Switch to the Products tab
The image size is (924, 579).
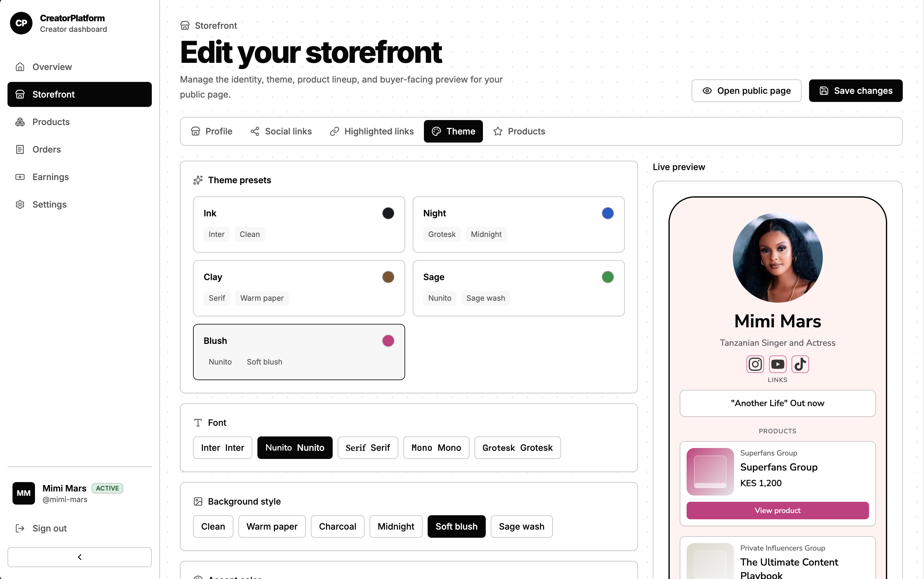coord(519,131)
